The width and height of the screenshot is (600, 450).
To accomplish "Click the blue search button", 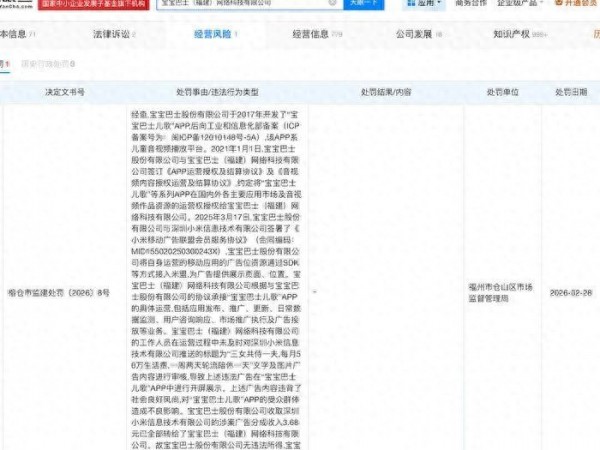I will (362, 4).
